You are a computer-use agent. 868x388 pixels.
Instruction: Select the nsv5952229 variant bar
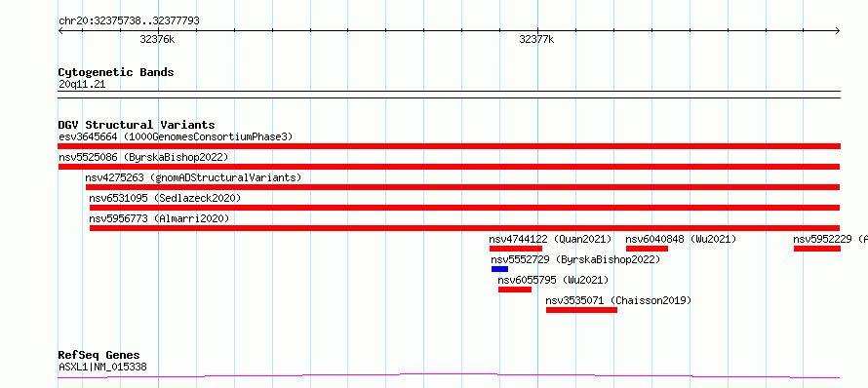[817, 249]
